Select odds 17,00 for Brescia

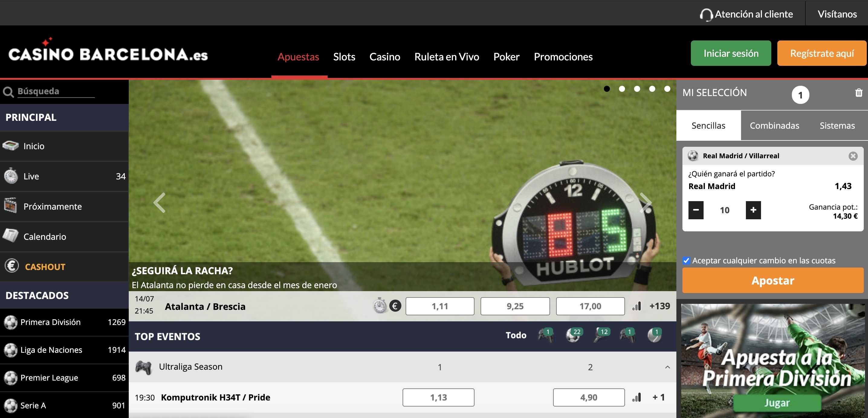tap(590, 306)
